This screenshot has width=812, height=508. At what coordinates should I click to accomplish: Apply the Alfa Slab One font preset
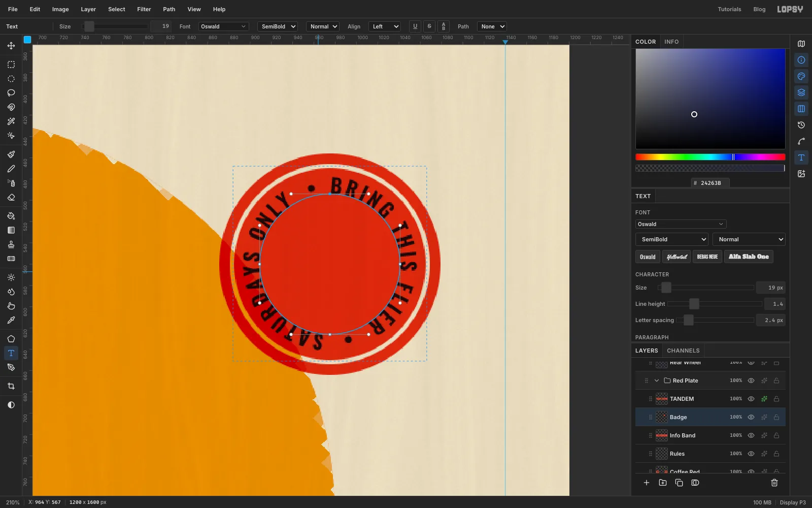(749, 257)
